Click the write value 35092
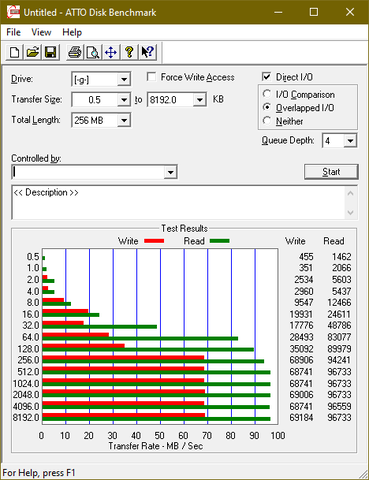The height and width of the screenshot is (480, 369). (x=301, y=349)
